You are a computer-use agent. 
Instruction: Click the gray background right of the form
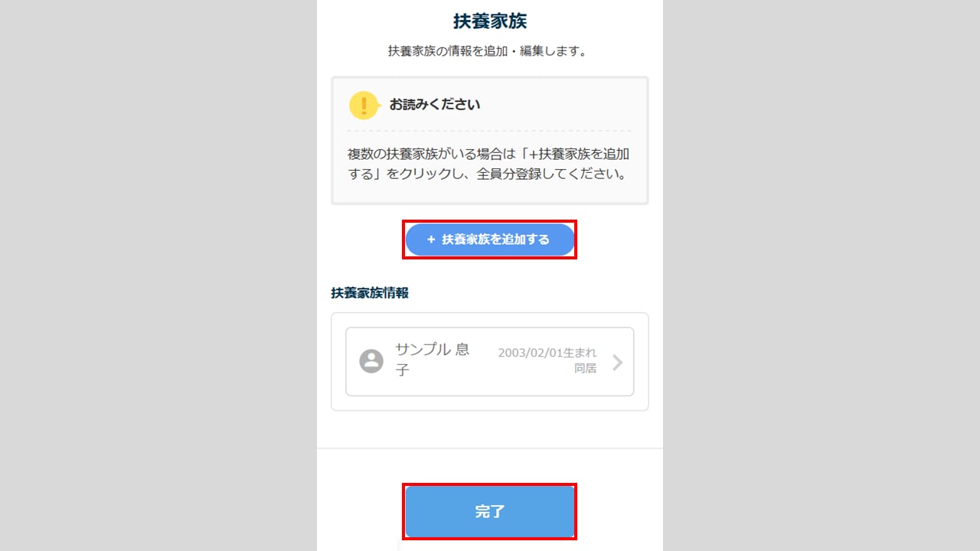click(x=822, y=275)
